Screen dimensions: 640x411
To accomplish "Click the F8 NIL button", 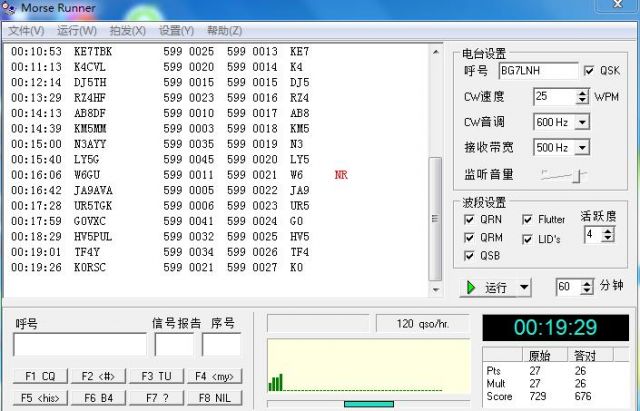I will (215, 398).
